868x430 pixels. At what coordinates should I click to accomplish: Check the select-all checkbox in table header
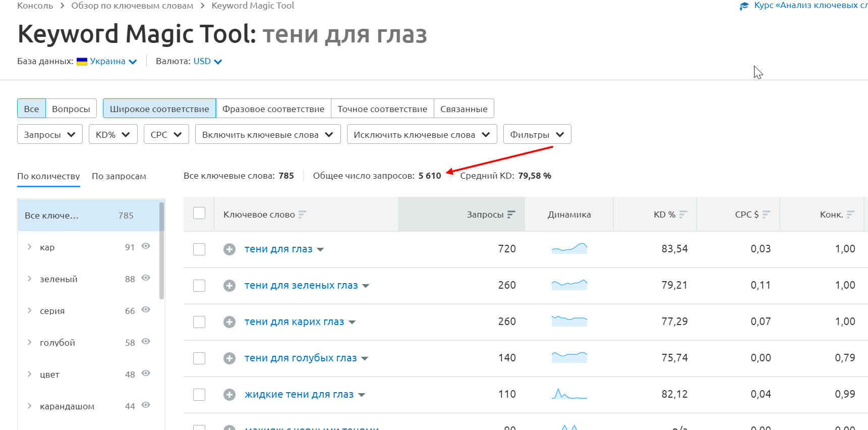(199, 213)
